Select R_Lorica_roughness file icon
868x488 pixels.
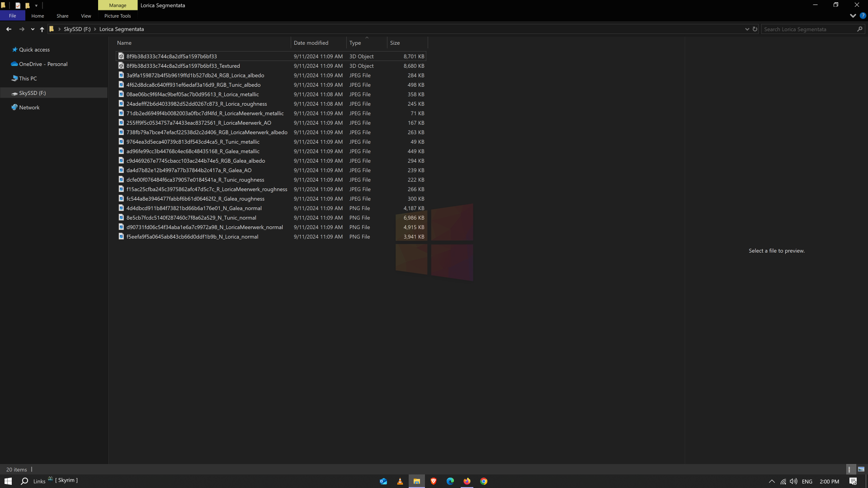[x=121, y=104]
